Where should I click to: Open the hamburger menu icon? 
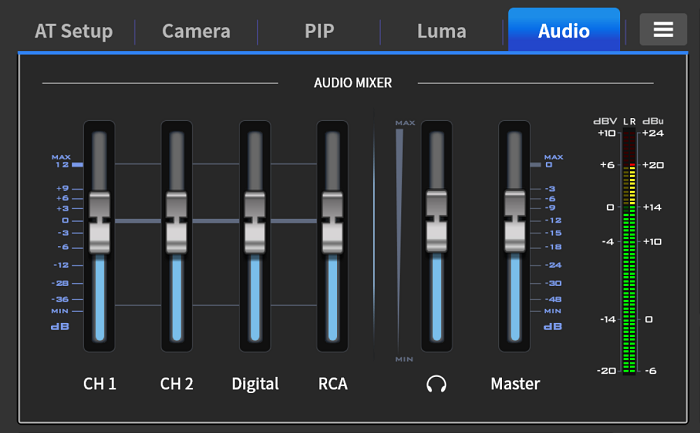click(663, 29)
